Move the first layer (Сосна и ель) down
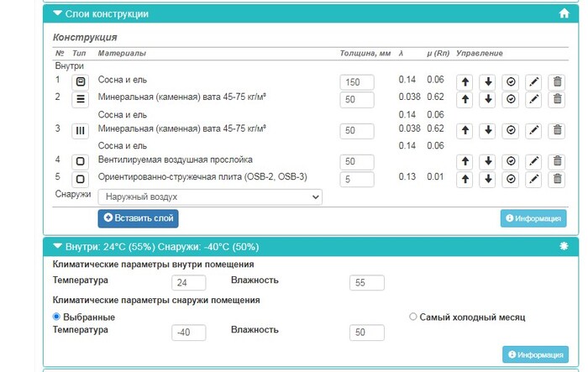The width and height of the screenshot is (588, 372). click(487, 82)
